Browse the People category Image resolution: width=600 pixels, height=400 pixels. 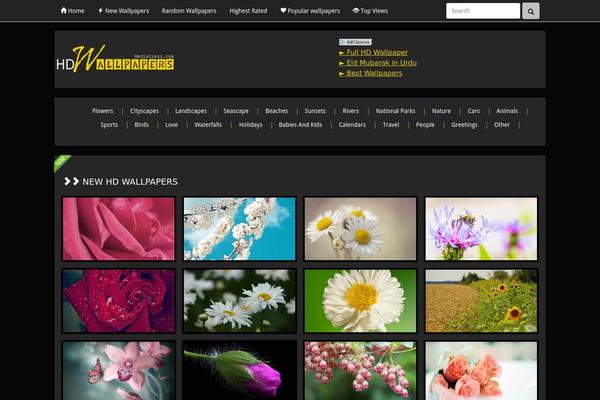(425, 125)
